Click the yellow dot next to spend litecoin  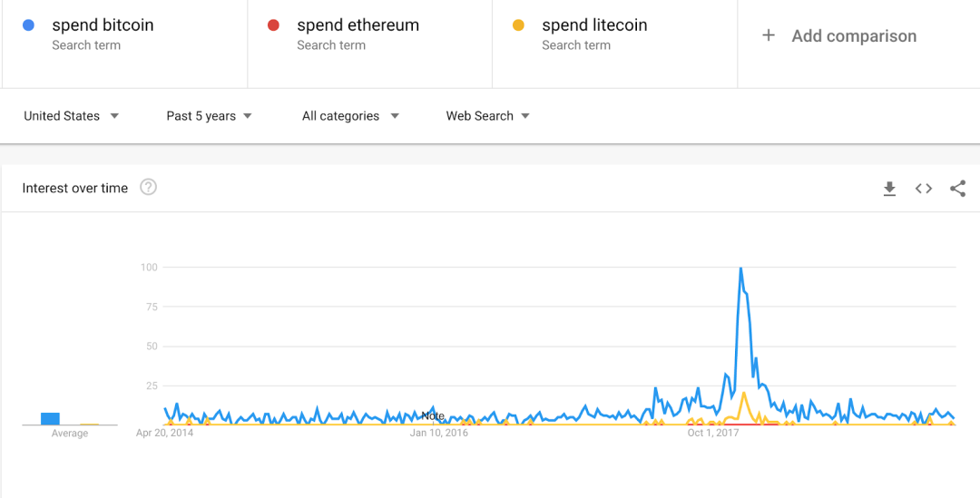pos(518,25)
